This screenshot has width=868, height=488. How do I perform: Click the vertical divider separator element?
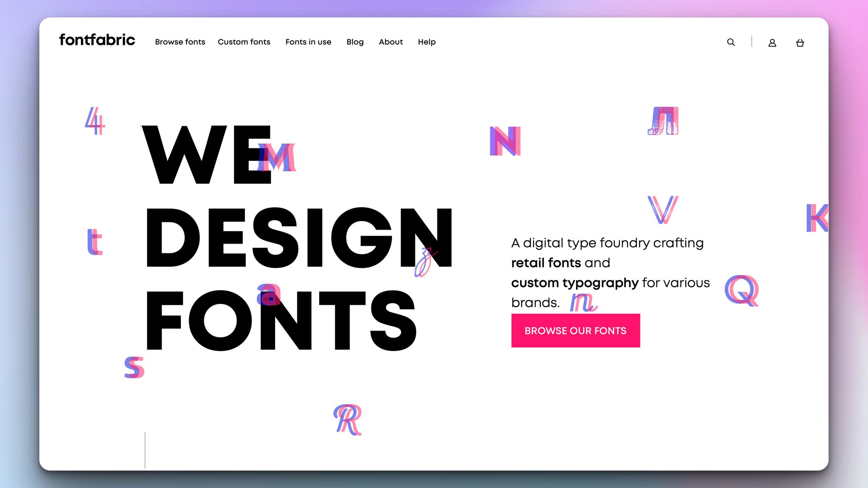tap(751, 42)
